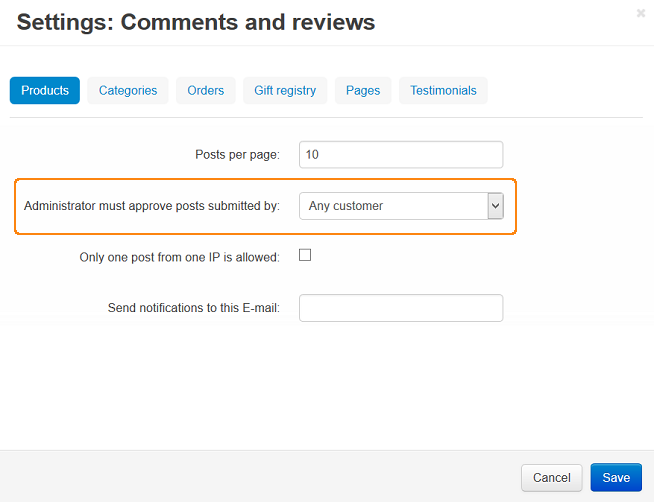Save the comments and reviews settings
654x502 pixels.
[616, 478]
